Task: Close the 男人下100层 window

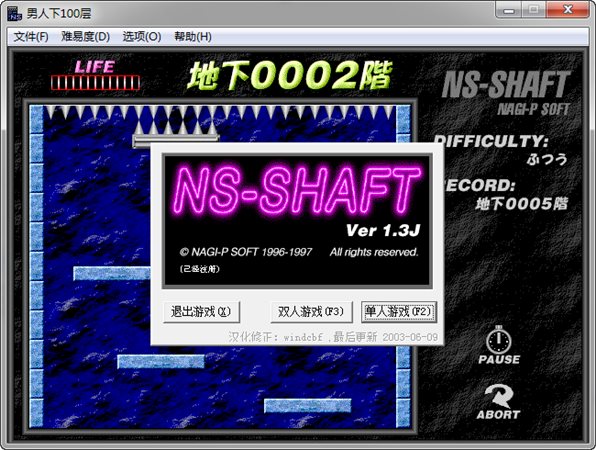Action: (x=568, y=10)
